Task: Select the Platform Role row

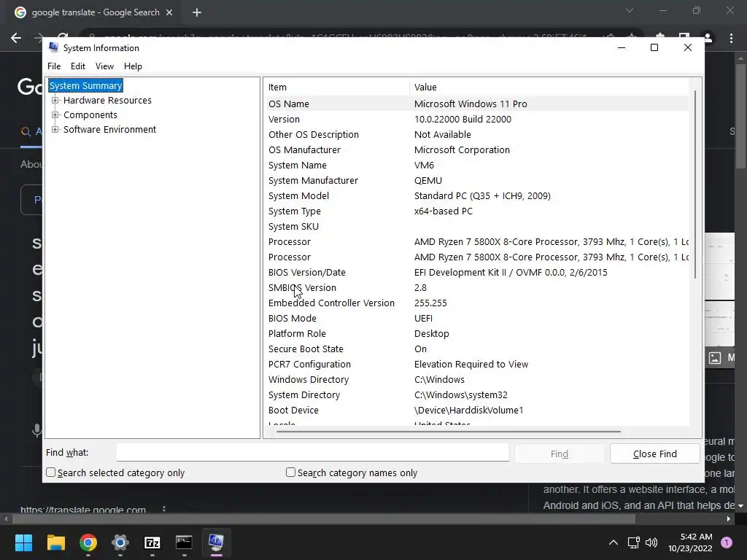Action: (478, 333)
